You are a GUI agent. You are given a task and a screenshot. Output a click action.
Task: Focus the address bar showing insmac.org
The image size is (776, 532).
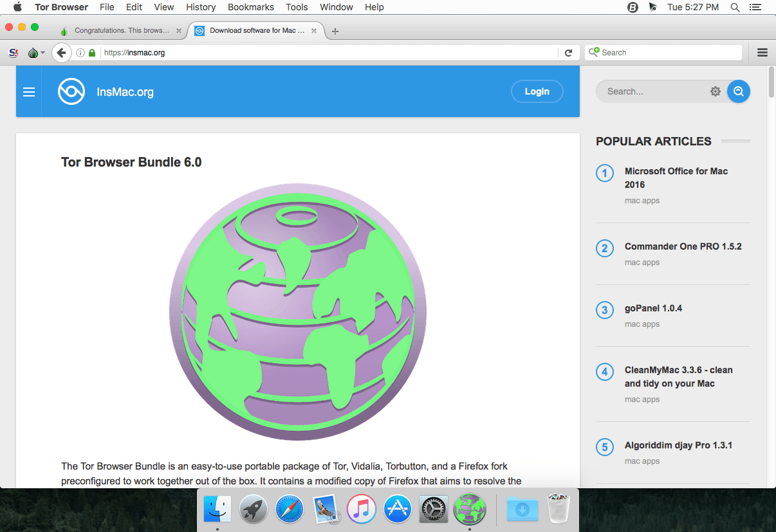tap(329, 53)
